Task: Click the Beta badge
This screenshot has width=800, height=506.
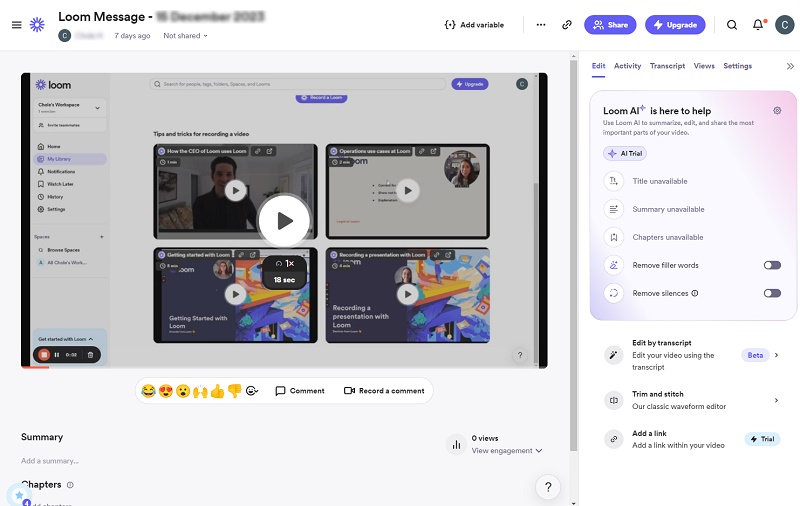Action: [755, 356]
